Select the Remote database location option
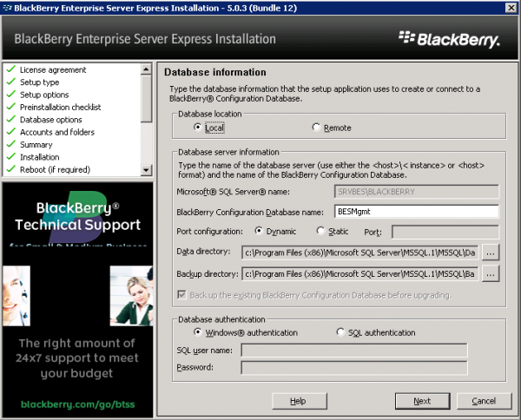Image resolution: width=521 pixels, height=420 pixels. (316, 128)
